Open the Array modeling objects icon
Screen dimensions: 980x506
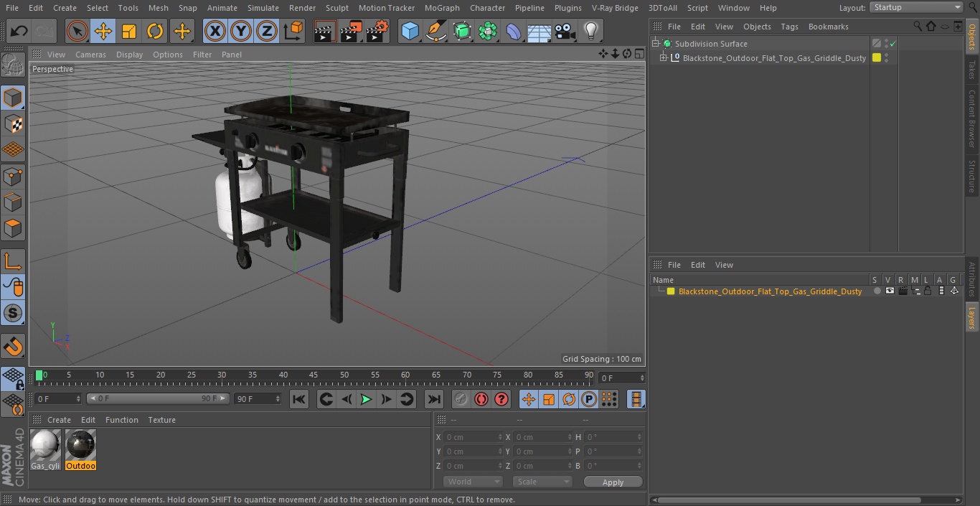[x=488, y=31]
